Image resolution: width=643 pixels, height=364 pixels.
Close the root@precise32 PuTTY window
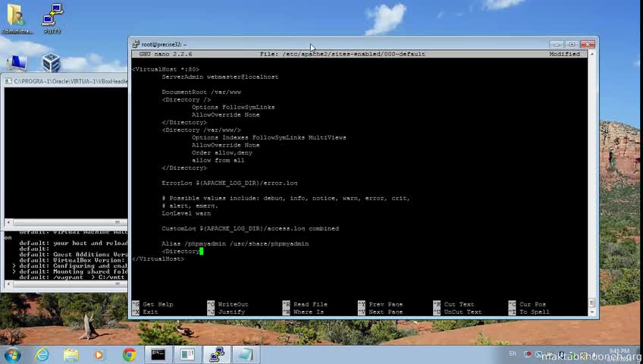[x=588, y=44]
